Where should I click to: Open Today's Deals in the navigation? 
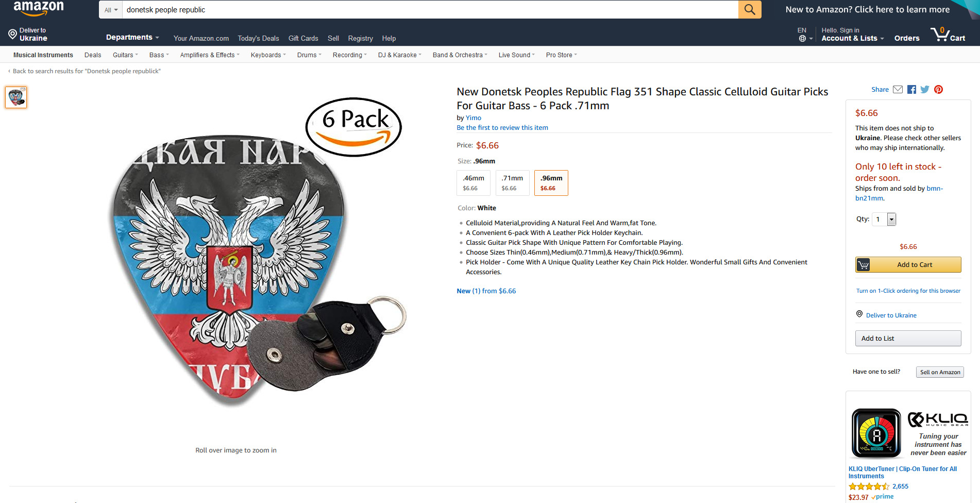pyautogui.click(x=258, y=38)
